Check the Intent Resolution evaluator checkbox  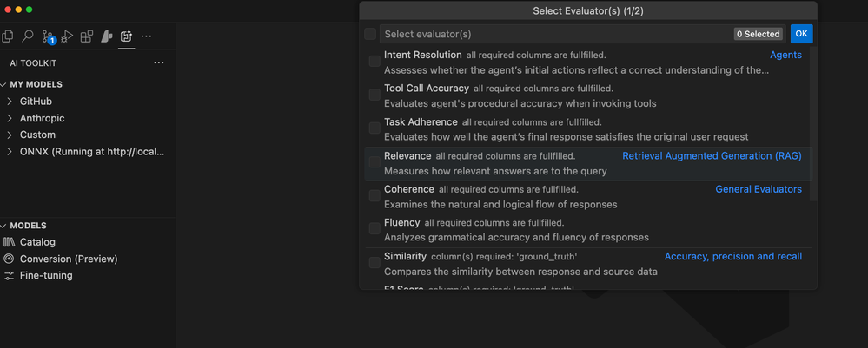pos(374,62)
